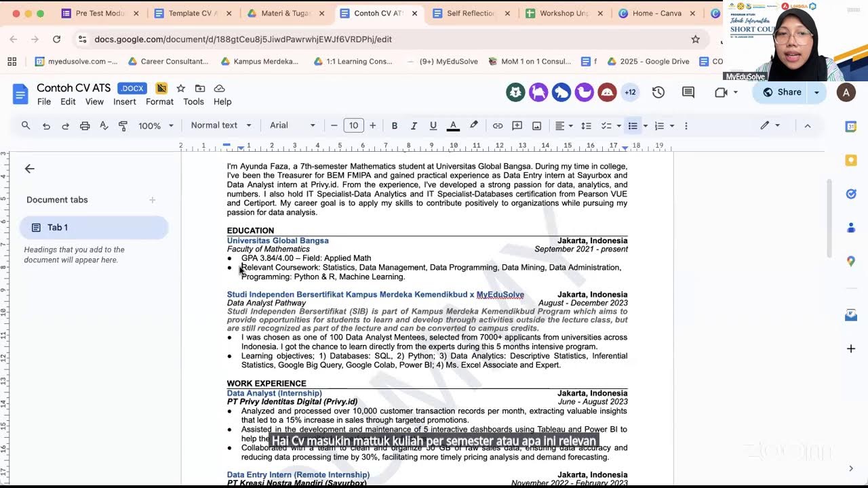Open the Format menu
Screen dimensions: 868x488
[x=159, y=102]
